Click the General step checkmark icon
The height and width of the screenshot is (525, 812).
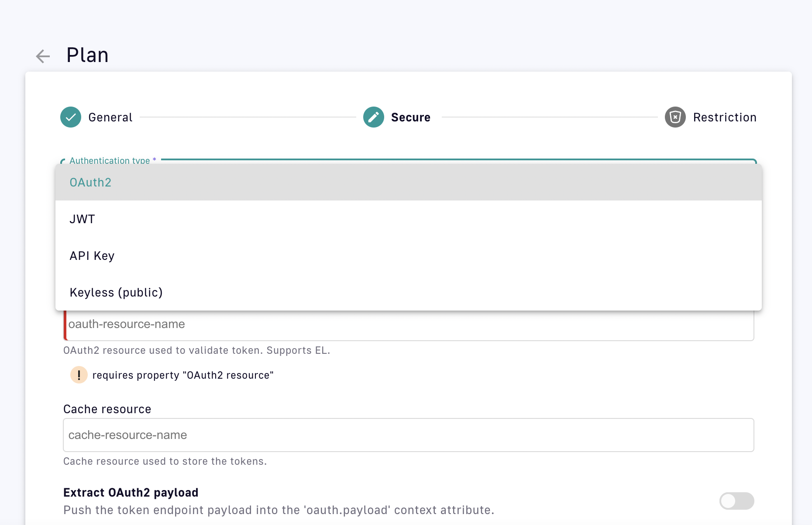click(x=71, y=117)
